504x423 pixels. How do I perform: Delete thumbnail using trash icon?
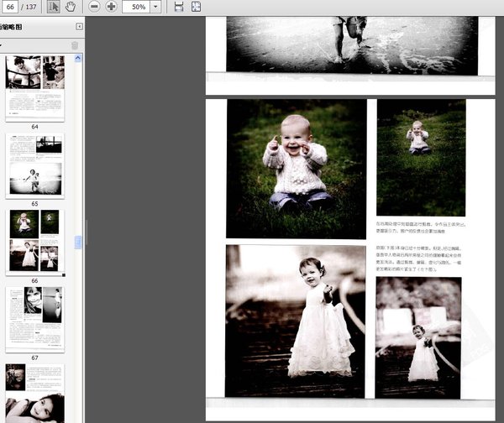point(74,45)
